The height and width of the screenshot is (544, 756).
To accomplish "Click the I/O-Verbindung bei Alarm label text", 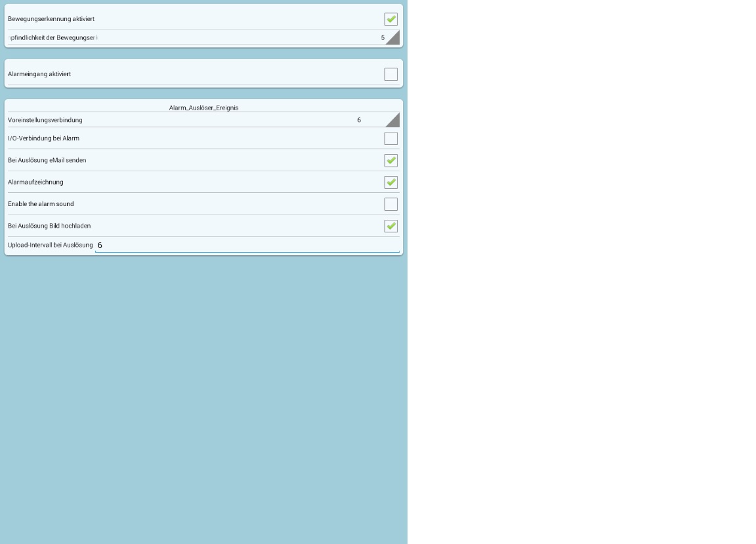I will (x=43, y=138).
